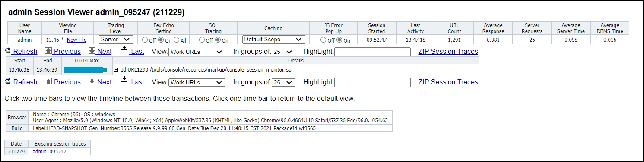This screenshot has height=162, width=644.
Task: Open the bottom In groups of dropdown
Action: 283,82
